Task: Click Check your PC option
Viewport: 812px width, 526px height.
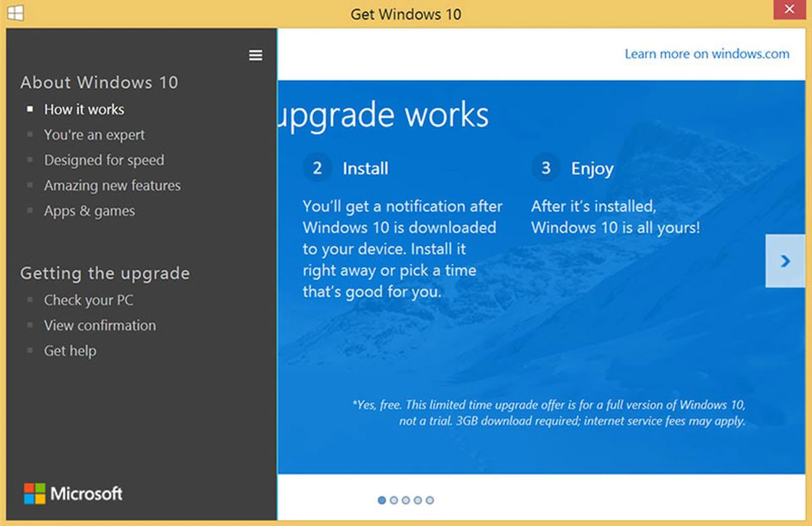Action: (x=88, y=300)
